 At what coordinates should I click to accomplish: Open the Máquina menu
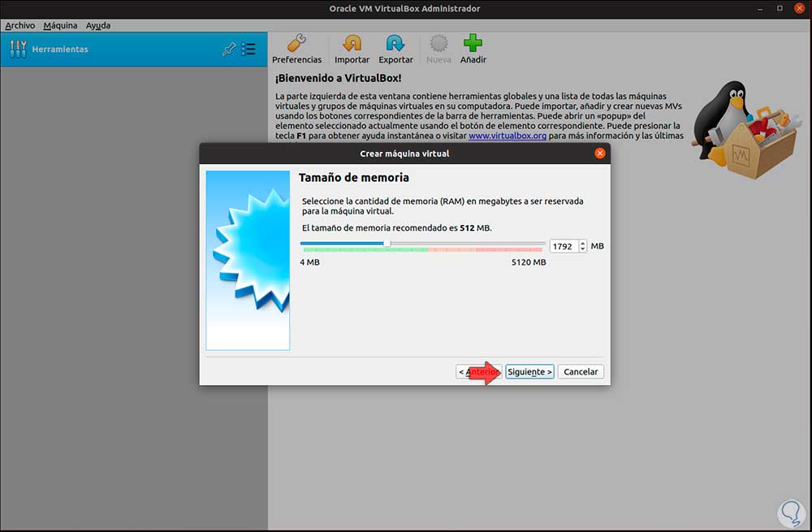tap(60, 25)
